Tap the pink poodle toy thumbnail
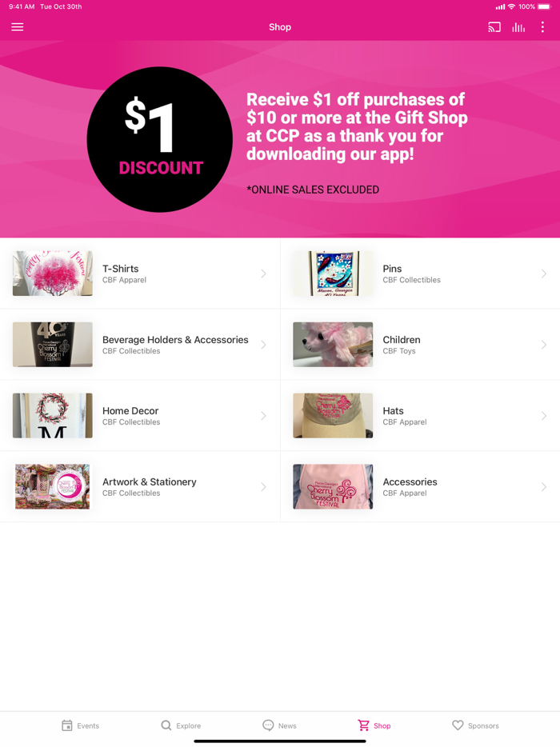This screenshot has height=747, width=560. click(333, 345)
